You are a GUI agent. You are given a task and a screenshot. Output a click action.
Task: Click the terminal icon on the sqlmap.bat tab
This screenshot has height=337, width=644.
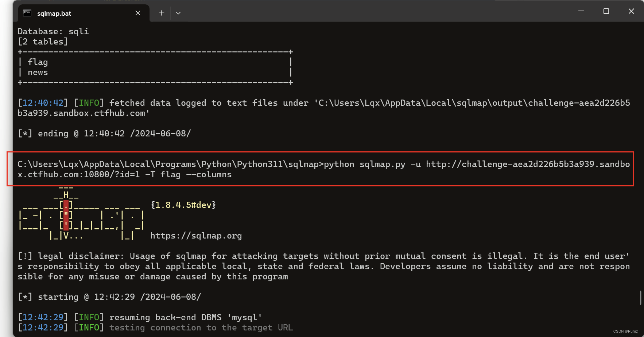click(27, 13)
